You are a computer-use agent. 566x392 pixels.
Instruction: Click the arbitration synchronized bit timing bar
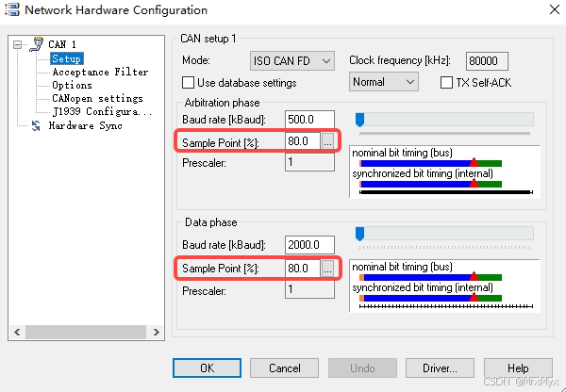(431, 184)
